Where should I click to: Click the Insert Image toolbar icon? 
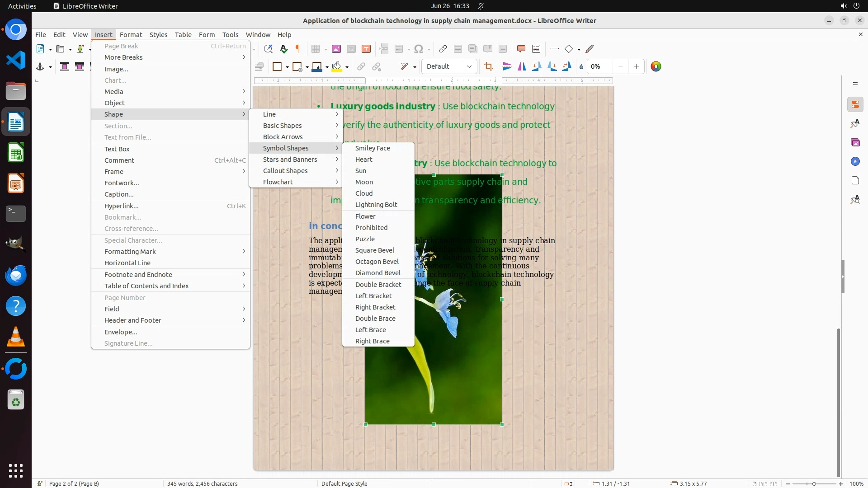(x=336, y=49)
